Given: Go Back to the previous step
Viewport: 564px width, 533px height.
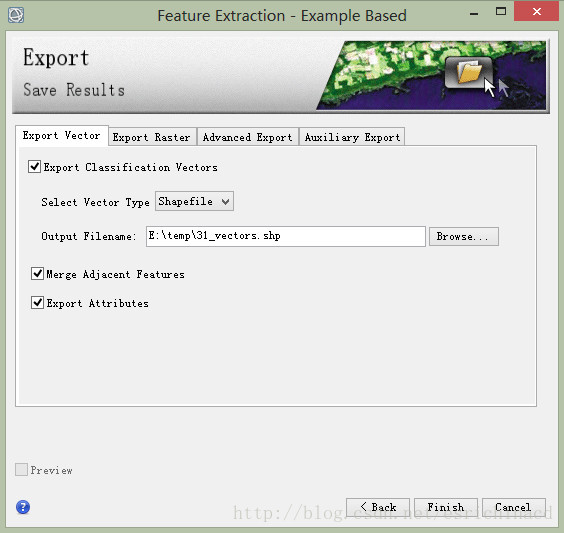Looking at the screenshot, I should [x=378, y=507].
